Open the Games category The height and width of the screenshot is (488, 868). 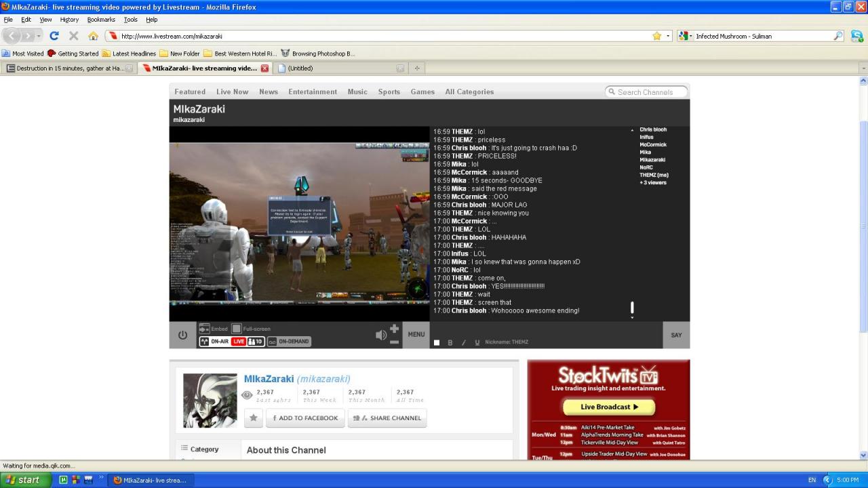[422, 91]
